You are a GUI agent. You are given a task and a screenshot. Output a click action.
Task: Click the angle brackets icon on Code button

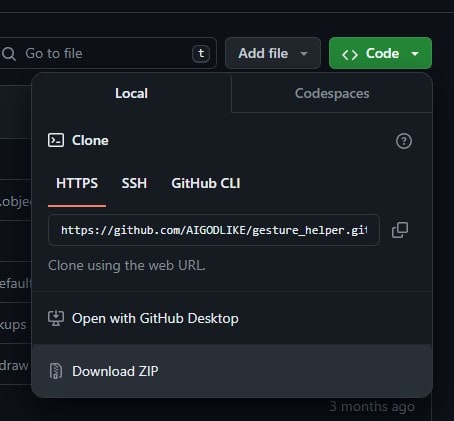coord(350,55)
